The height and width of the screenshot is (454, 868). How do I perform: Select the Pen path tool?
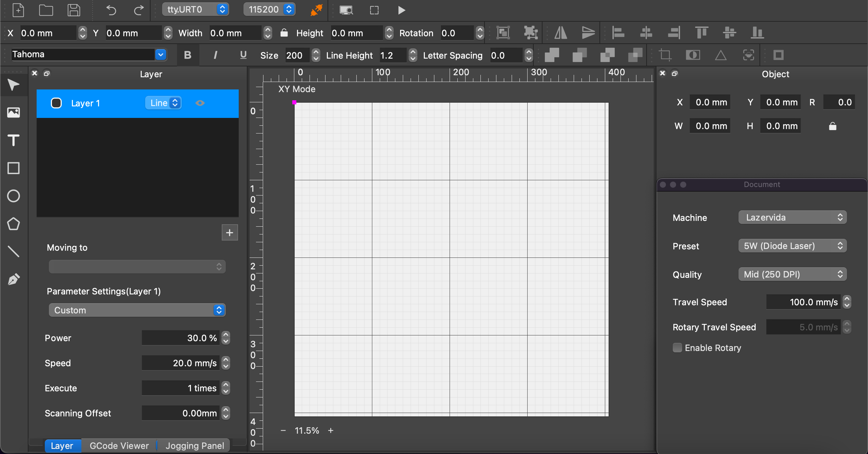[14, 279]
